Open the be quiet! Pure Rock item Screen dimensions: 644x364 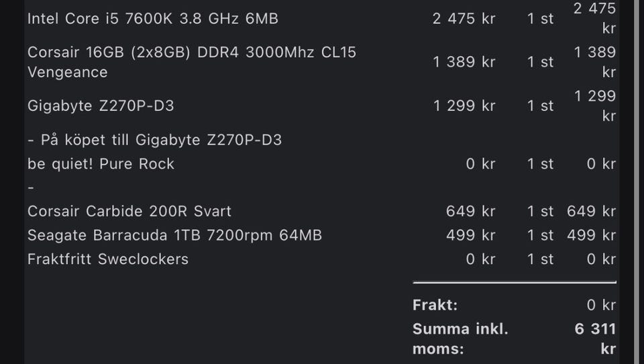pos(101,164)
